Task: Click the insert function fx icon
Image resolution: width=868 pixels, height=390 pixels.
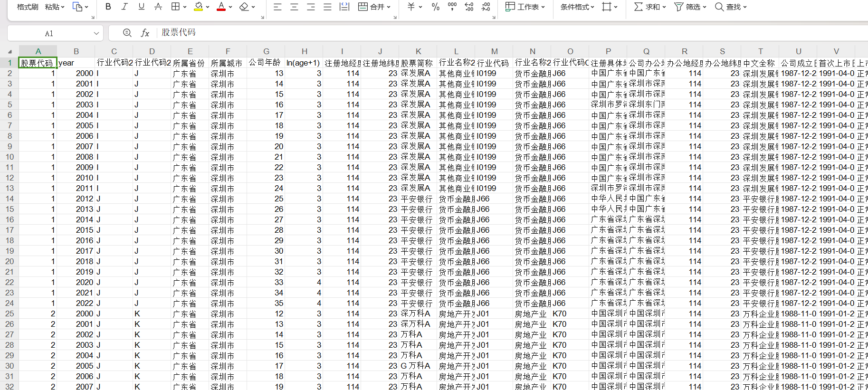Action: pos(145,33)
